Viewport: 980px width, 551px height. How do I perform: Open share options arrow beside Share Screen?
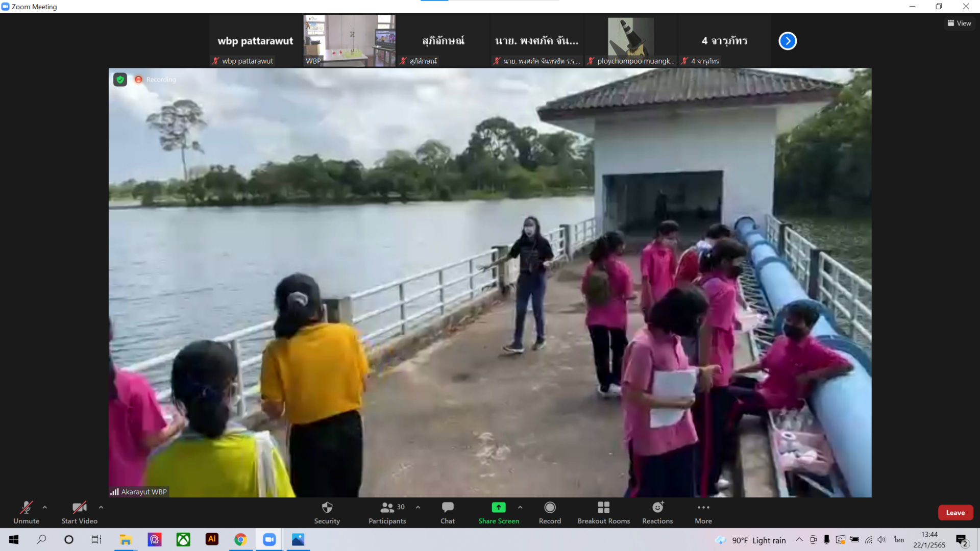[x=520, y=507]
